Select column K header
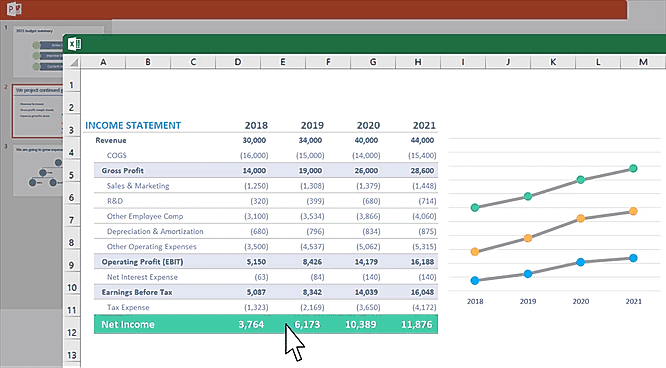 pos(553,62)
